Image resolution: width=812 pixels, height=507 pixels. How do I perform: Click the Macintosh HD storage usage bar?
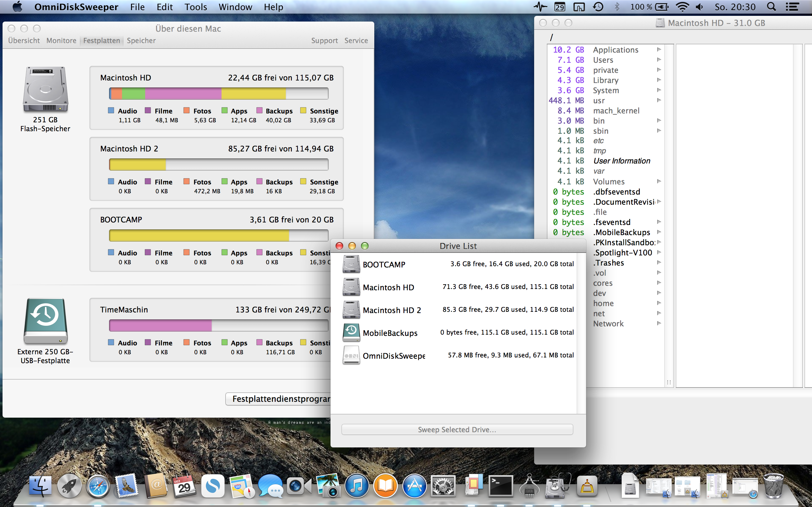(x=219, y=93)
